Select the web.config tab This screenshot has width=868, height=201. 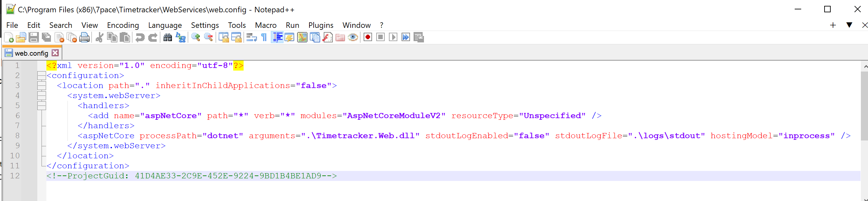pos(31,53)
